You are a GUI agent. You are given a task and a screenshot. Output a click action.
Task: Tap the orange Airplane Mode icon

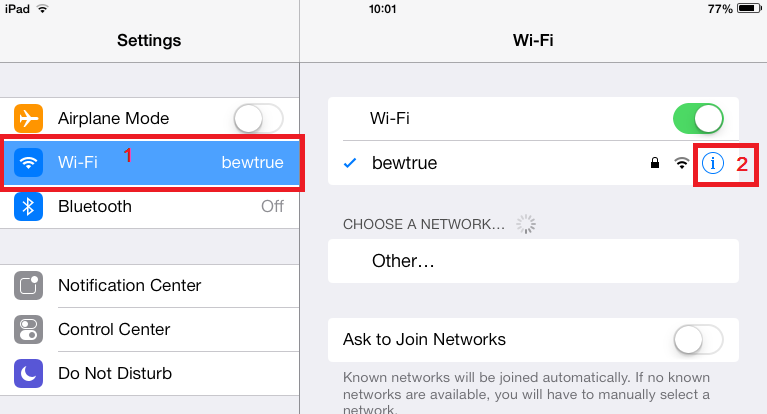(28, 118)
